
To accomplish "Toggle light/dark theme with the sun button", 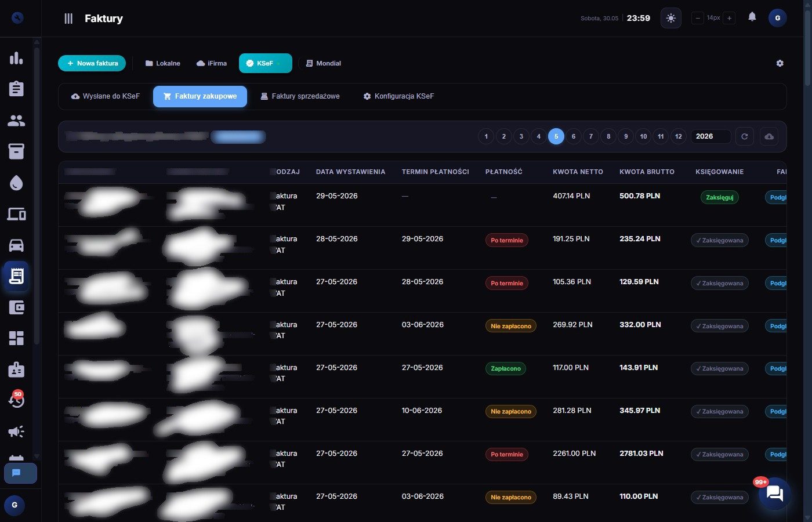I will 671,18.
